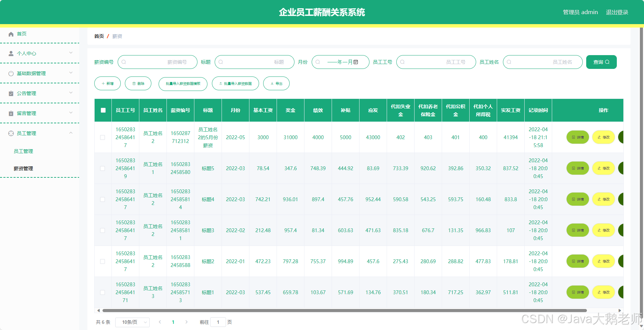The image size is (644, 330).
Task: Toggle the select-all checkbox in the table header
Action: [103, 110]
